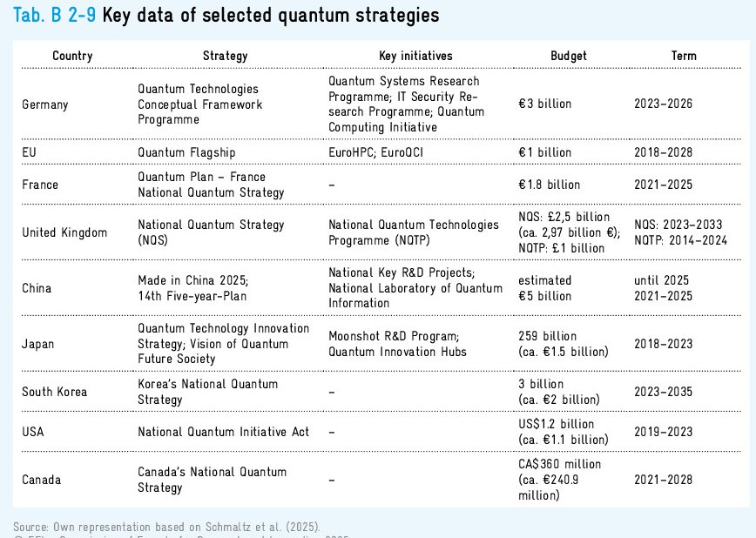Click the 'Key initiatives' column header
Viewport: 756px width, 538px height.
(415, 56)
